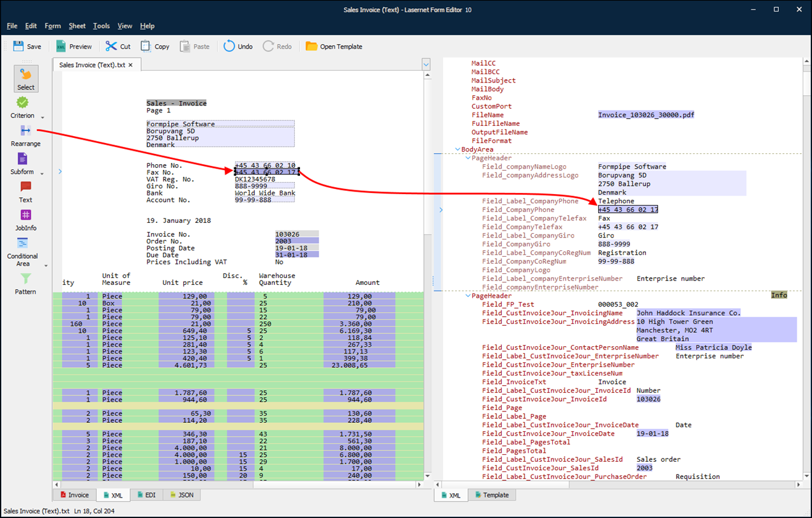Choose the Criterion tool

click(23, 107)
